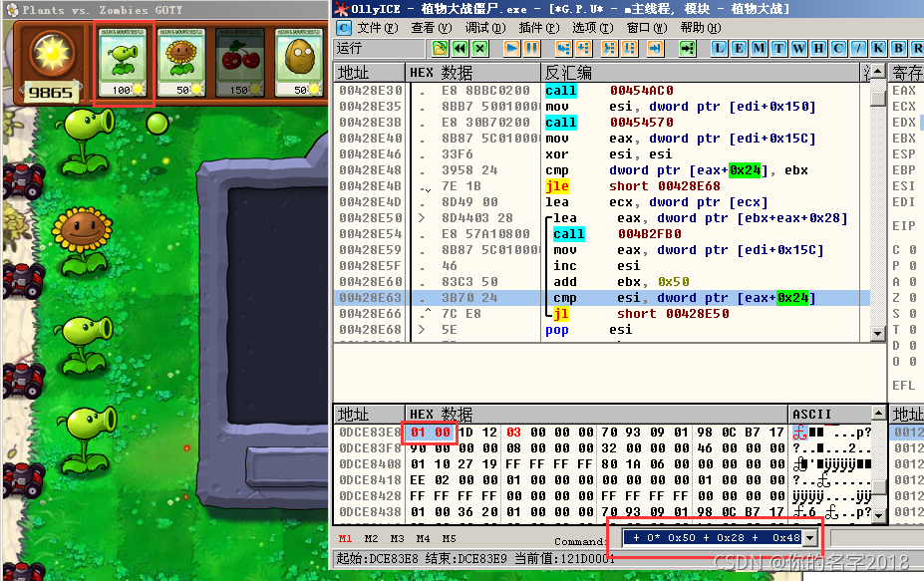The image size is (924, 581).
Task: Select row at 00428E54 calling 004B2FB0
Action: click(x=602, y=234)
